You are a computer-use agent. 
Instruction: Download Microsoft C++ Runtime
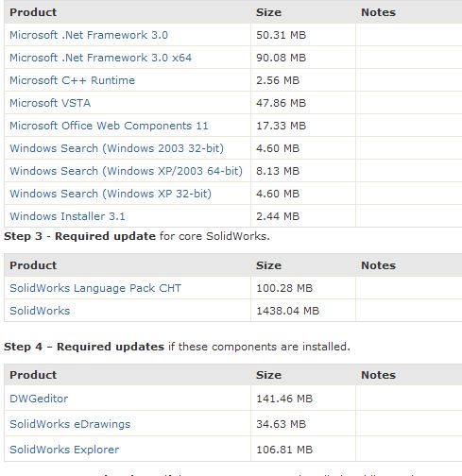point(72,80)
